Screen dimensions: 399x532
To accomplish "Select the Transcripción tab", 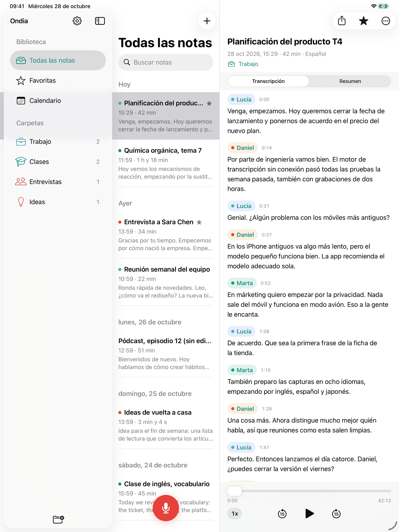I will click(x=268, y=81).
